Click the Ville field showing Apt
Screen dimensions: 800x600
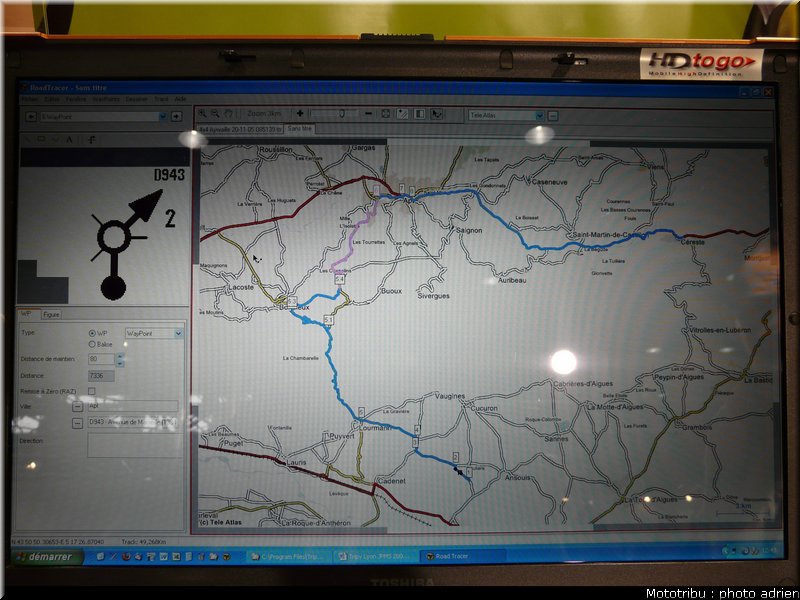pyautogui.click(x=133, y=406)
